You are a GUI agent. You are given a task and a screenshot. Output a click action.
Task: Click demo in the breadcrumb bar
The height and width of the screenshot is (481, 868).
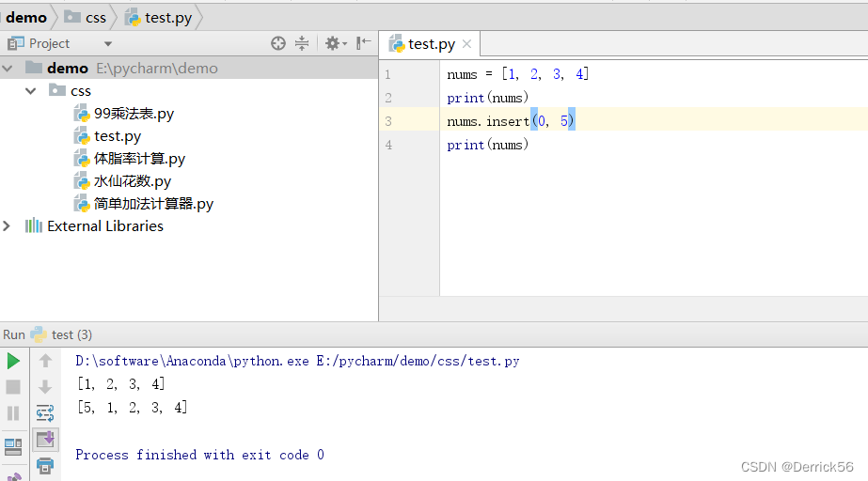click(x=26, y=18)
